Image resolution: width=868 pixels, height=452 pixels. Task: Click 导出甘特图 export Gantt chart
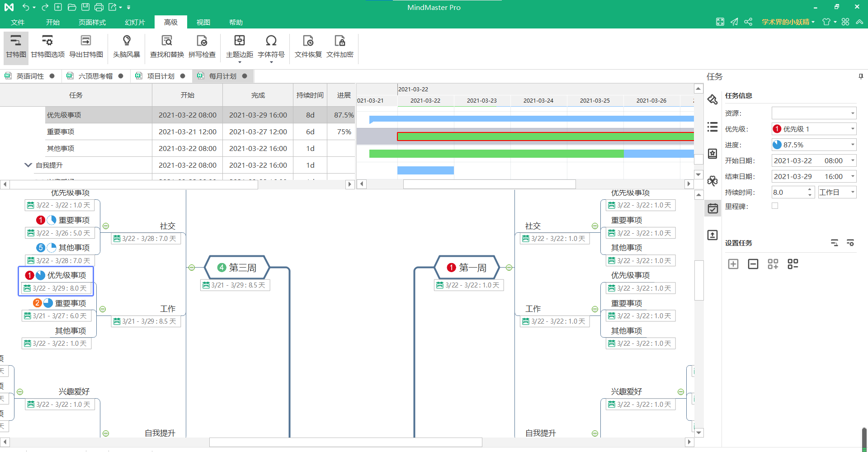(x=86, y=47)
